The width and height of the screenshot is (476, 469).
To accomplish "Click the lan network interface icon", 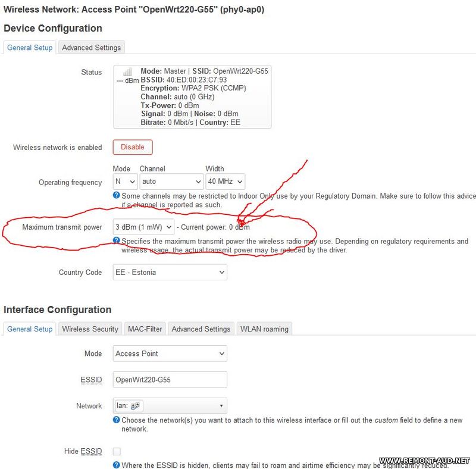I will pyautogui.click(x=135, y=406).
